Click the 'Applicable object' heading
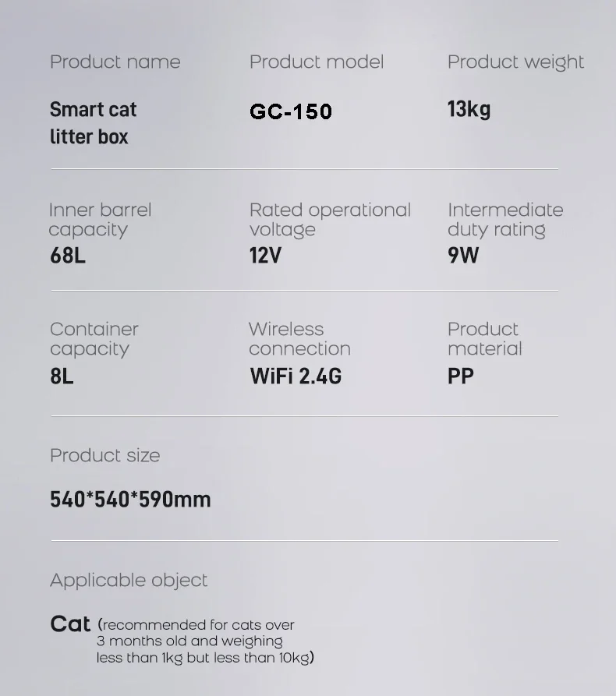The height and width of the screenshot is (696, 616). tap(129, 581)
